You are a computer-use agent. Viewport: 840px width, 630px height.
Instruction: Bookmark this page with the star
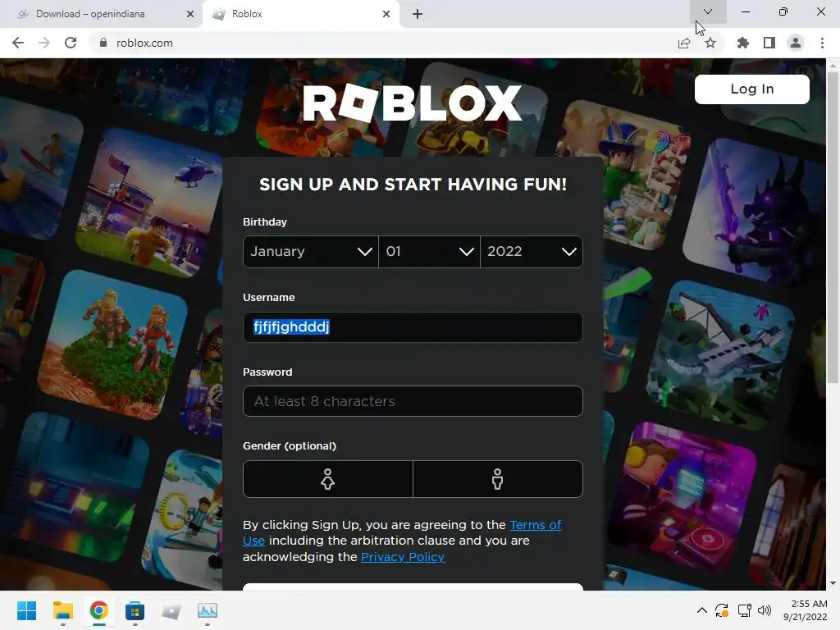[x=710, y=43]
